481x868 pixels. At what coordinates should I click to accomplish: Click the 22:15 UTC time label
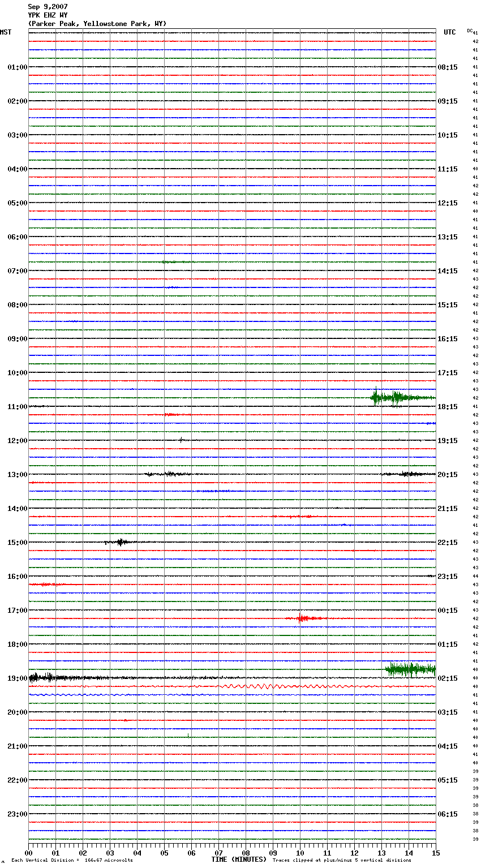tap(448, 543)
